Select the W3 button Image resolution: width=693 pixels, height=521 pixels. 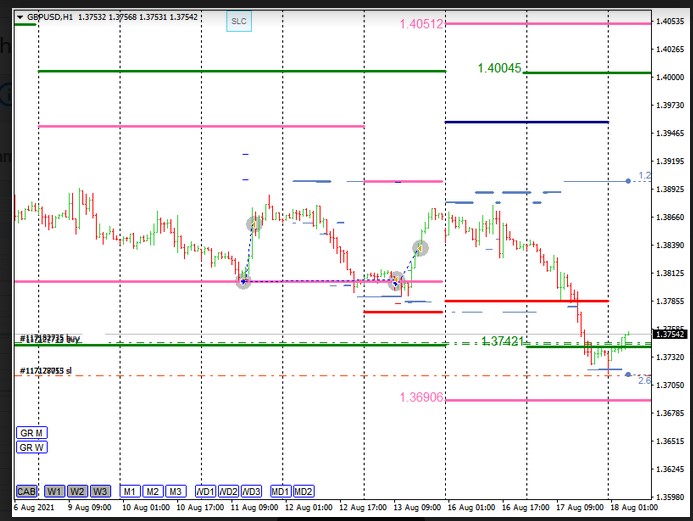click(x=99, y=491)
